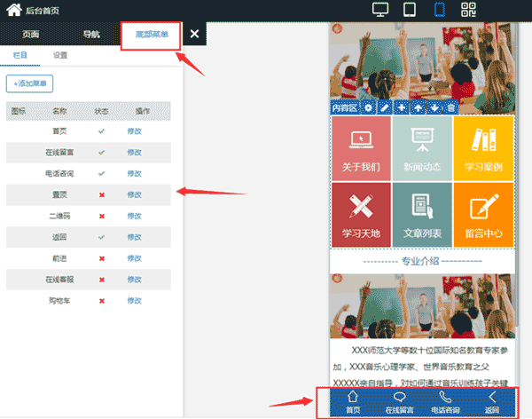Viewport: 532px width, 419px height.
Task: Click 修改 link for 在线留言 row
Action: click(135, 152)
